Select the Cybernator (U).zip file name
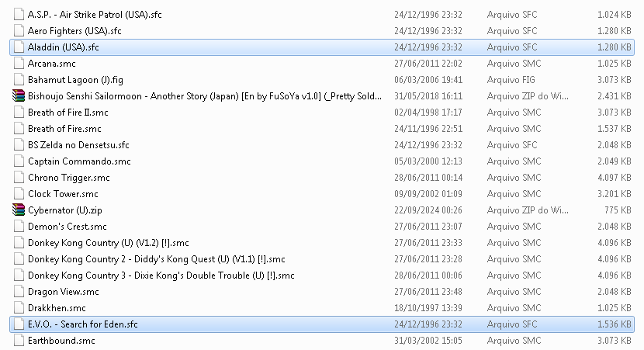The image size is (644, 350). (x=65, y=210)
